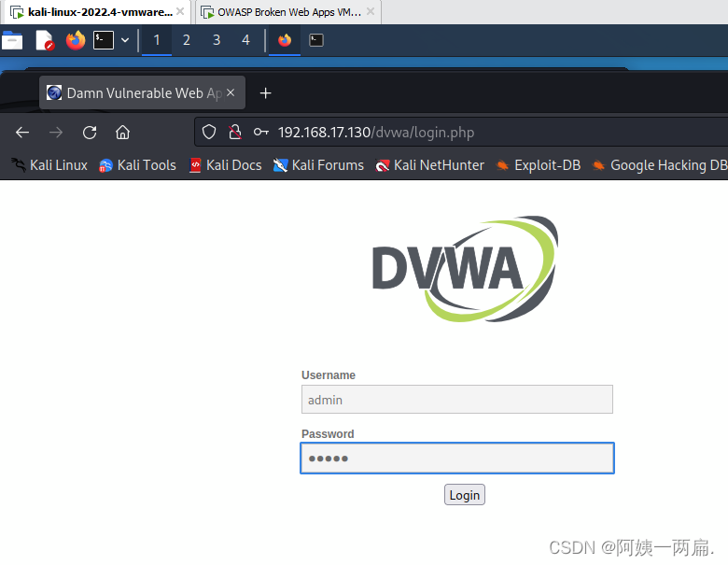Switch to workspace 3
The image size is (728, 565).
pyautogui.click(x=217, y=40)
